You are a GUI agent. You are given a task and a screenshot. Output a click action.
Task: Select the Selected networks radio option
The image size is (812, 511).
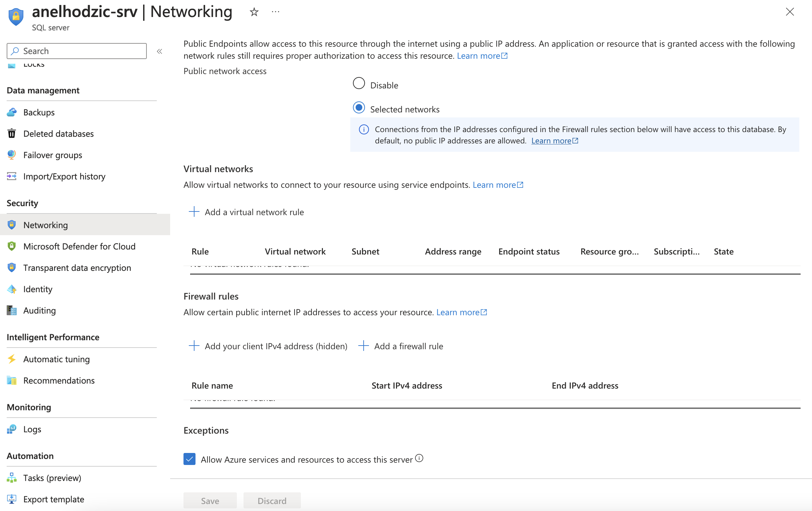(x=359, y=108)
